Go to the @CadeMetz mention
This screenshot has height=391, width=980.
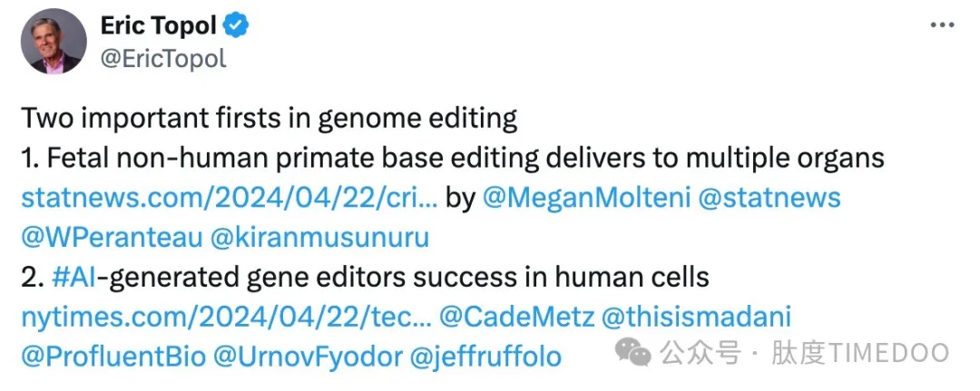click(x=517, y=318)
